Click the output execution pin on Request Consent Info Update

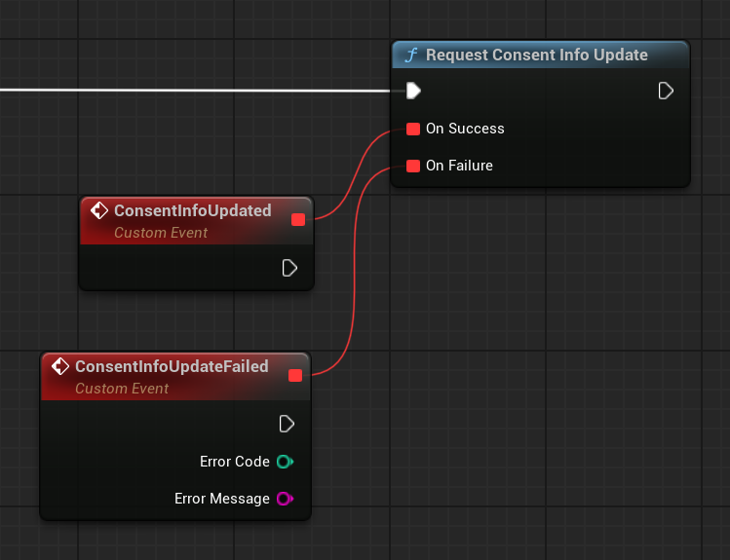point(666,91)
